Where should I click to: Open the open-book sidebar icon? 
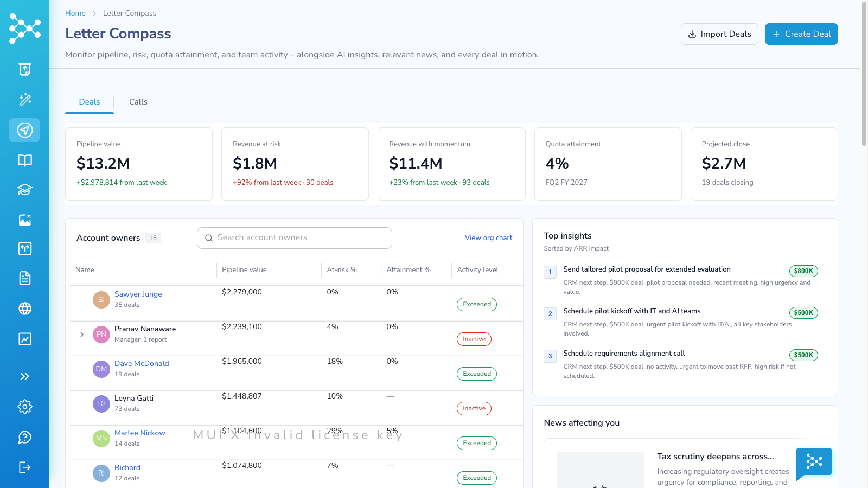point(24,160)
